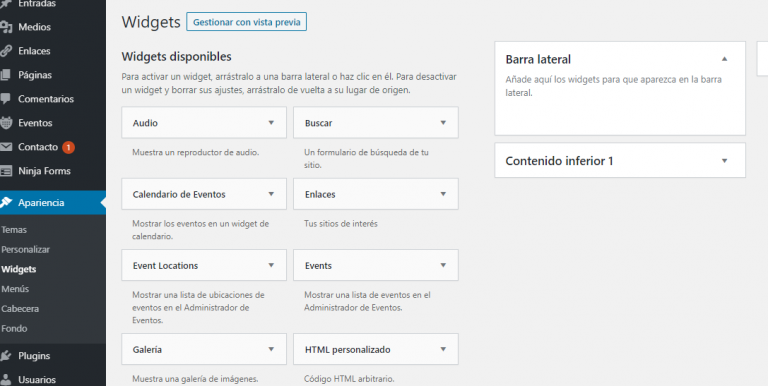Open the Personalizar link in sidebar
768x386 pixels.
(25, 249)
